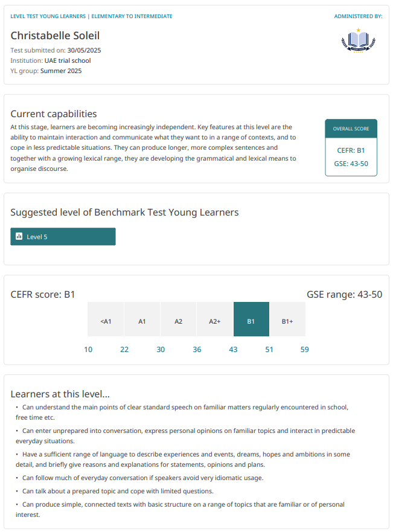This screenshot has width=393, height=532.
Task: Click the Overall Score header box
Action: tap(351, 129)
